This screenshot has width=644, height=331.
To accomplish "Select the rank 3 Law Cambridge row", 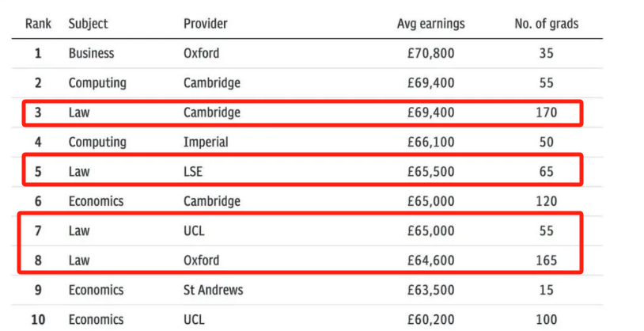I will point(302,112).
